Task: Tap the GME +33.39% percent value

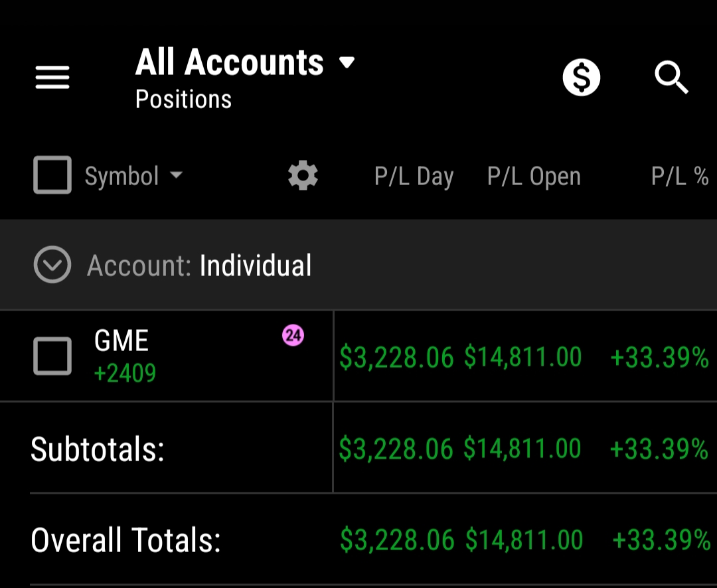Action: (659, 358)
